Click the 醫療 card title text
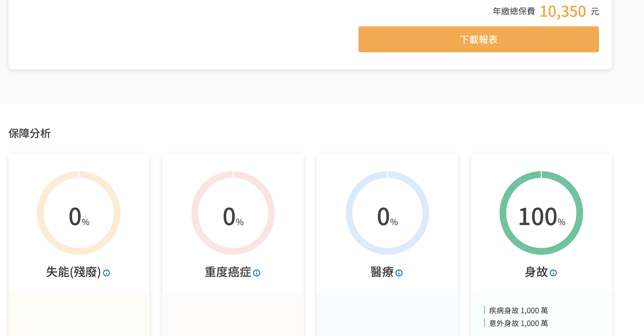644x336 pixels. coord(382,272)
